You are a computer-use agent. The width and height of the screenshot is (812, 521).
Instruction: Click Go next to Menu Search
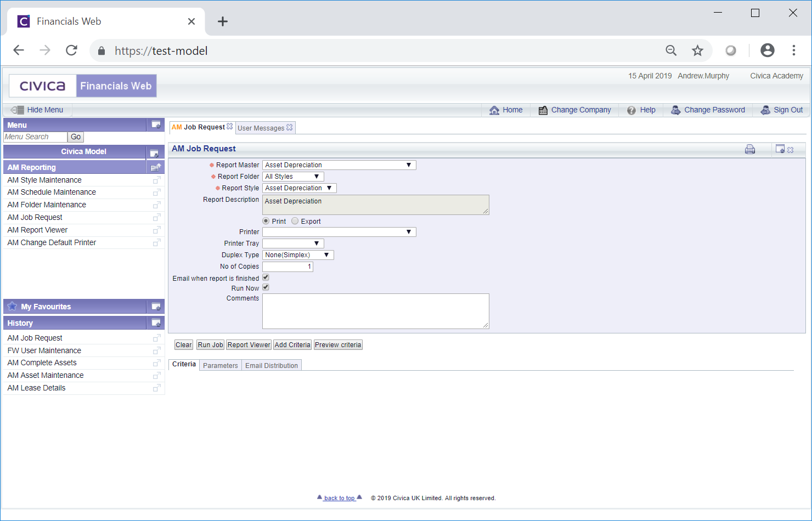tap(76, 137)
